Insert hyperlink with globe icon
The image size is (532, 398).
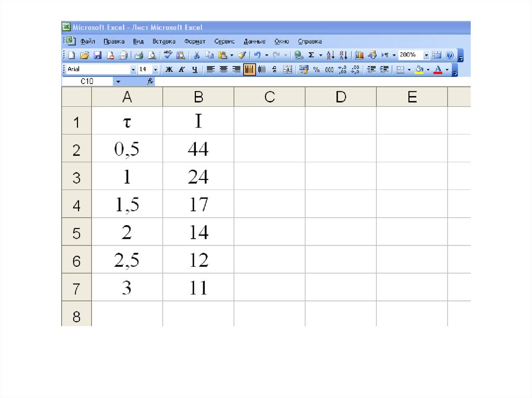298,55
